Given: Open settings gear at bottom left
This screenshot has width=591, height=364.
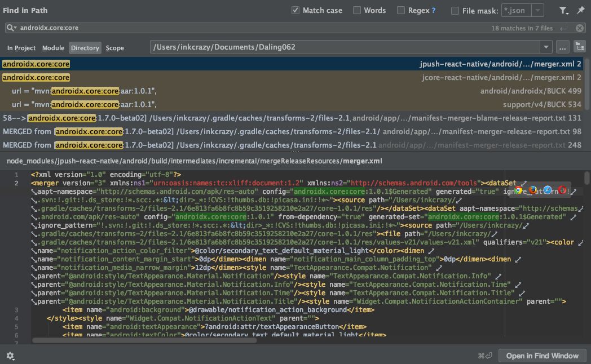Looking at the screenshot, I should pyautogui.click(x=11, y=356).
